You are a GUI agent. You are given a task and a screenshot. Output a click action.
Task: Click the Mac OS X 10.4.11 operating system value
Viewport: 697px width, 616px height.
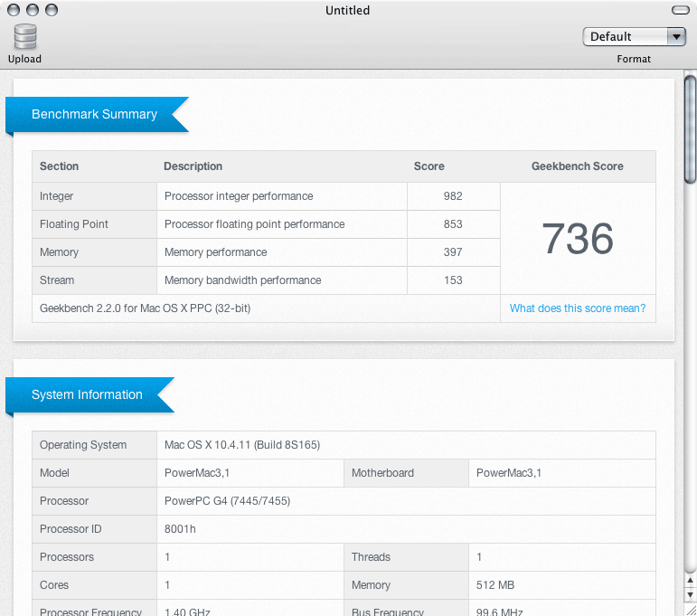(x=241, y=445)
